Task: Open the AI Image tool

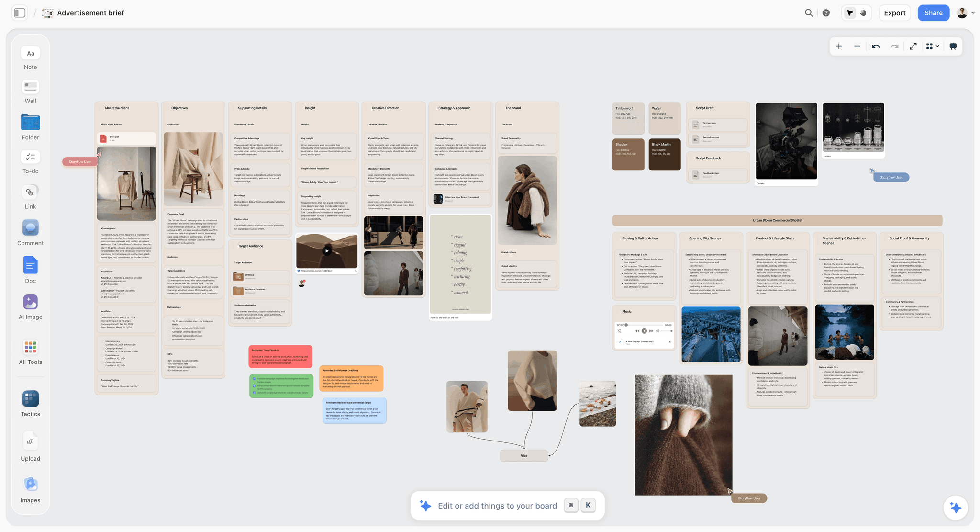Action: (x=30, y=307)
